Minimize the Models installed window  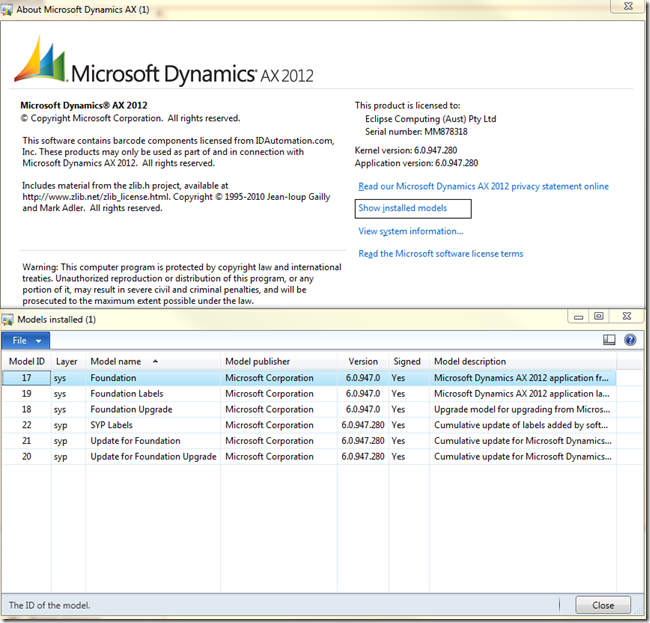tap(577, 317)
